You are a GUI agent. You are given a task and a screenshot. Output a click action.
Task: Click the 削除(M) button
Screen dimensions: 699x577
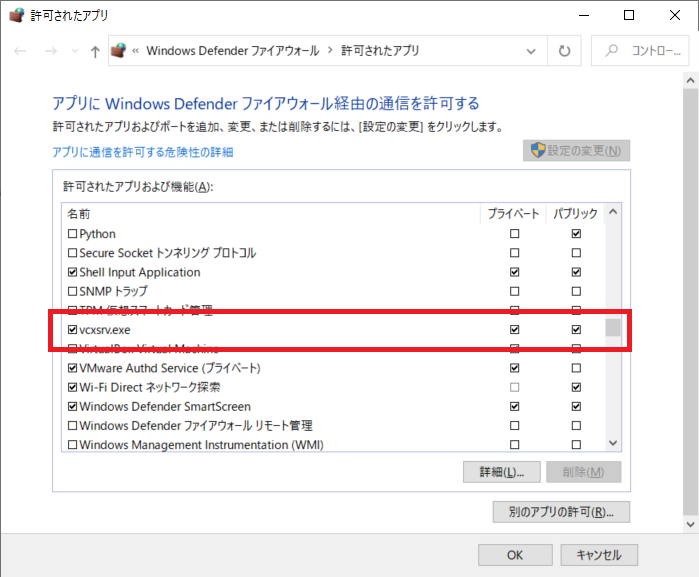click(x=583, y=472)
